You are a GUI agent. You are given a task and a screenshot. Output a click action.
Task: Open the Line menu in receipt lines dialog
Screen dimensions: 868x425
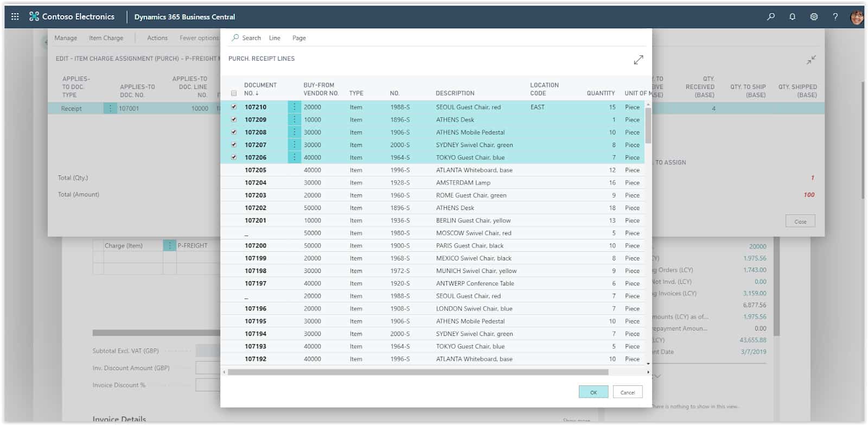click(275, 38)
